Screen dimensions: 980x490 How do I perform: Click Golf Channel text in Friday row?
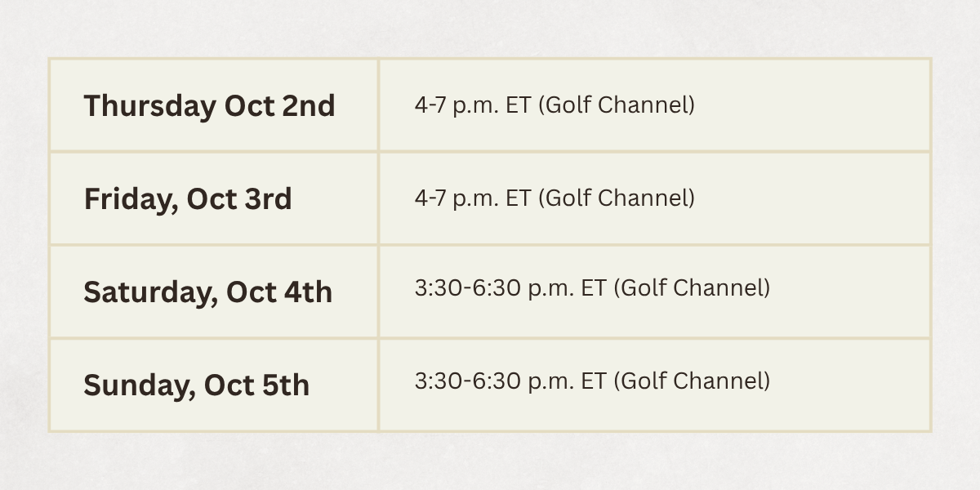(x=617, y=198)
